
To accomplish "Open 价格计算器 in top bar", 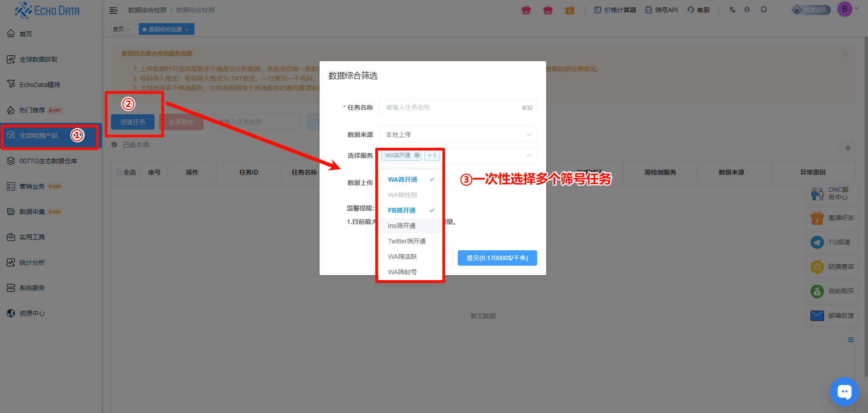I will tap(615, 10).
